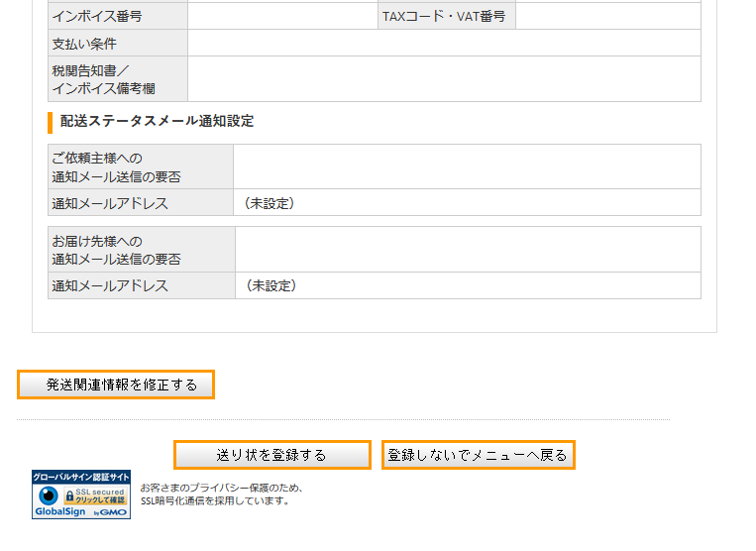Click (未設定) value under お届け先様 section
This screenshot has width=756, height=551.
tap(270, 285)
